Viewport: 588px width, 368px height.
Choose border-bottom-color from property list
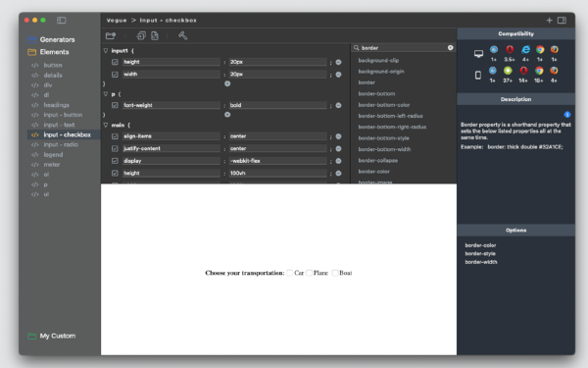[x=383, y=105]
